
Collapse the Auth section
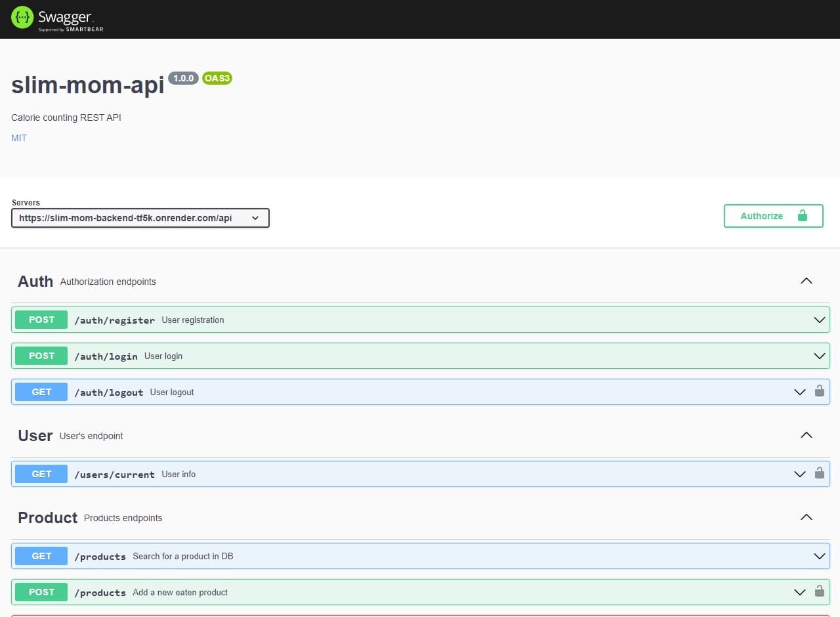(807, 281)
